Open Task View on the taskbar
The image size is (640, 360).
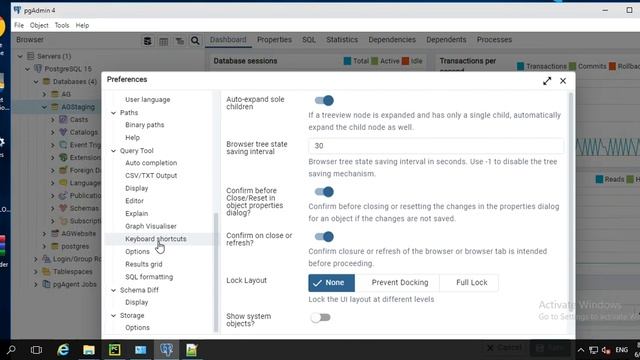(x=36, y=350)
